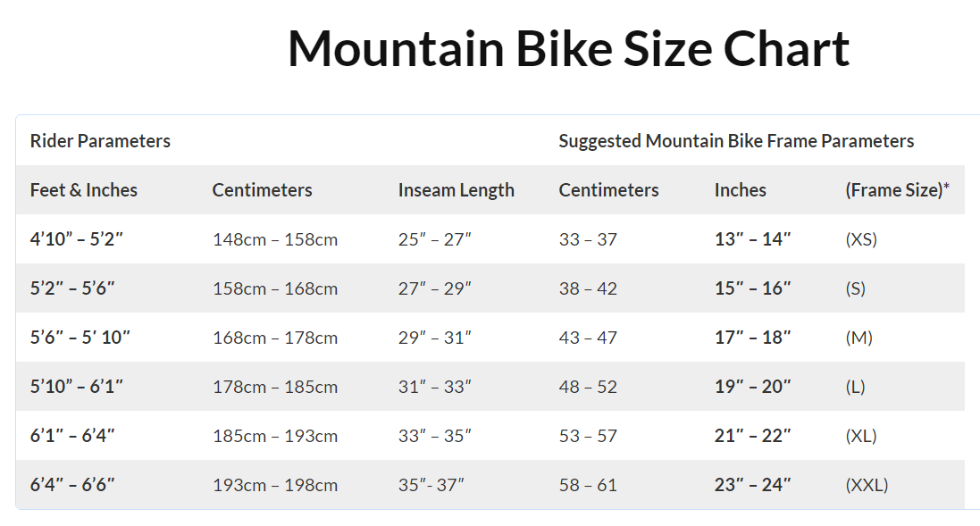This screenshot has width=980, height=526.
Task: Click Suggested Mountain Bike Frame Parameters heading
Action: pyautogui.click(x=736, y=141)
